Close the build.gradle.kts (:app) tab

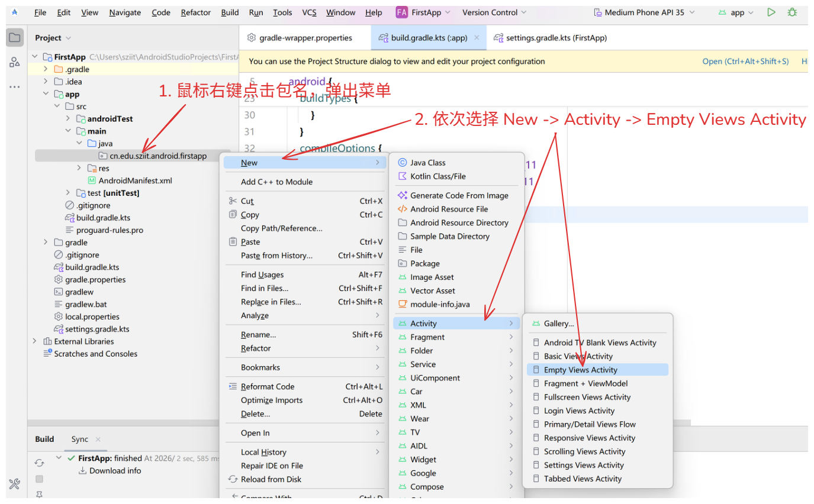[x=477, y=38]
